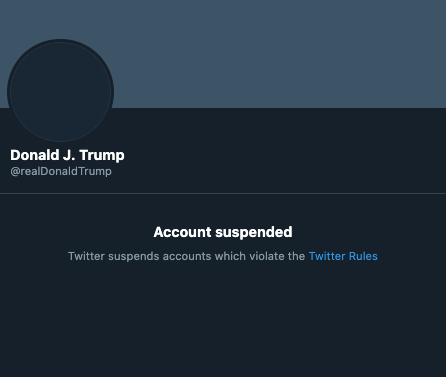Click the 'J.' initial in the name
446x377 pixels.
(69, 155)
